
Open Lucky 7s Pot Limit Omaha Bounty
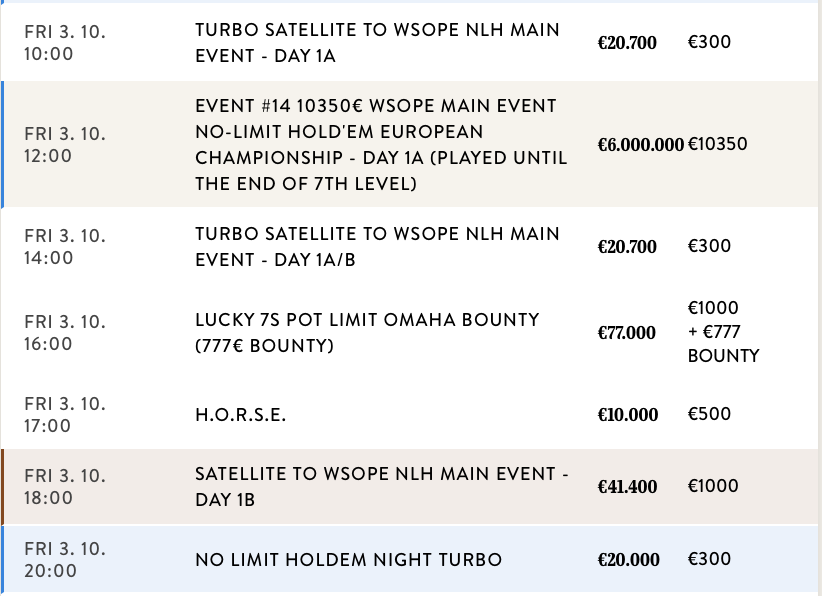point(367,332)
